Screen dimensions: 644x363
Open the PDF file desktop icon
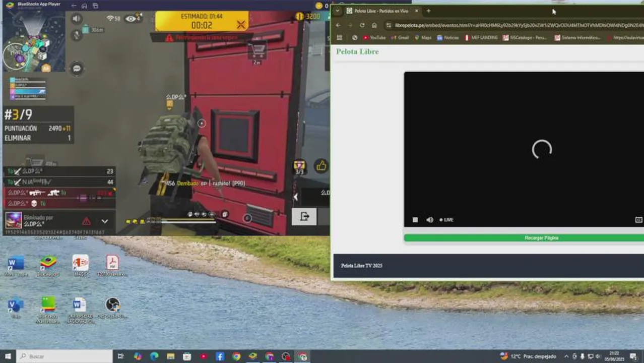coord(112,265)
